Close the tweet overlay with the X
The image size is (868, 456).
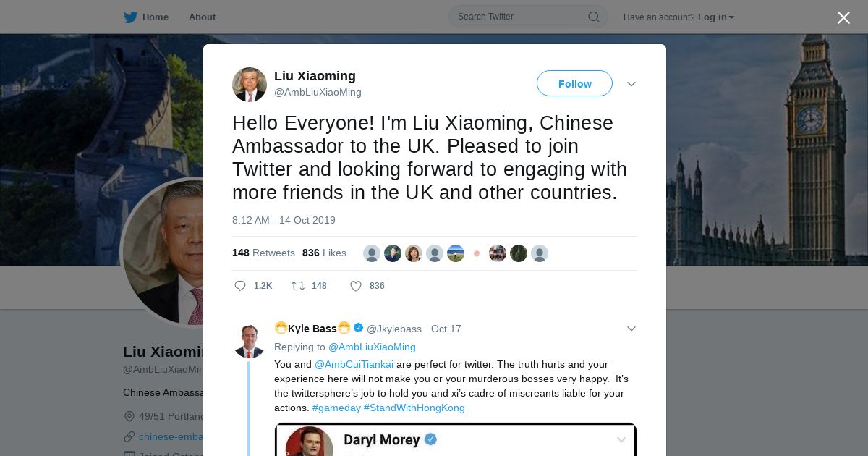pyautogui.click(x=843, y=17)
